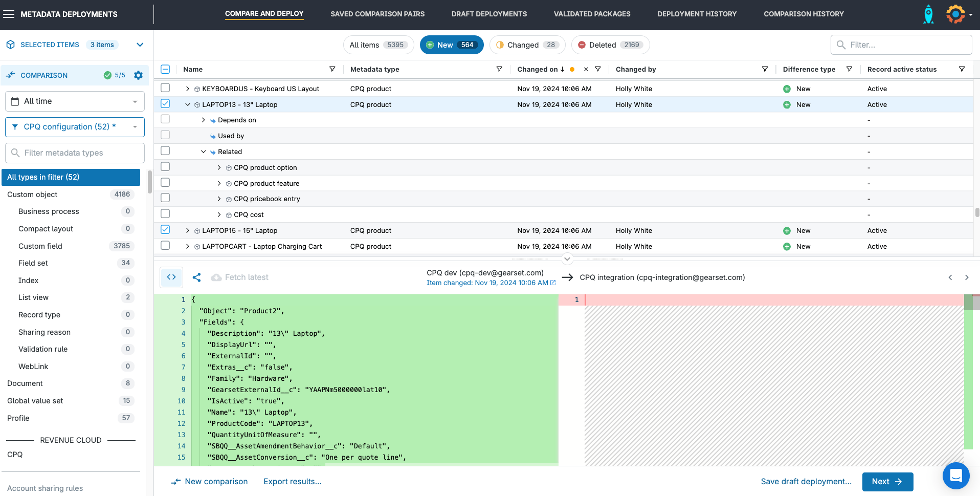Toggle the select-all header checkbox
Screen dimensions: 980x496
(165, 69)
